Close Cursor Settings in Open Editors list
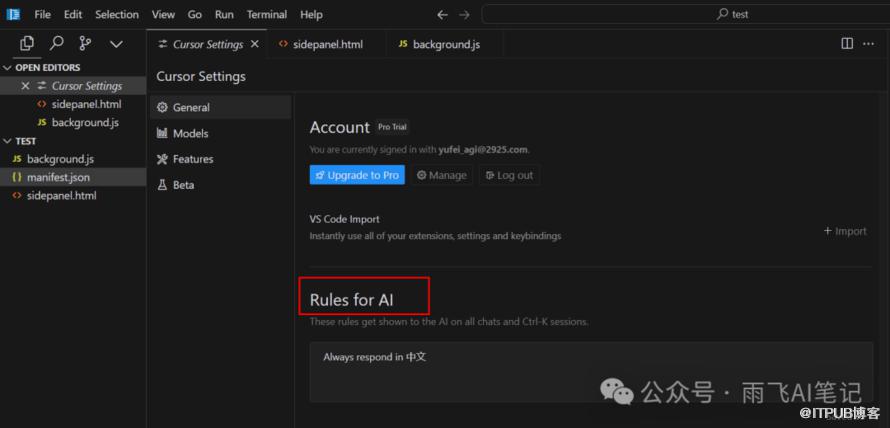The image size is (890, 428). click(x=25, y=86)
